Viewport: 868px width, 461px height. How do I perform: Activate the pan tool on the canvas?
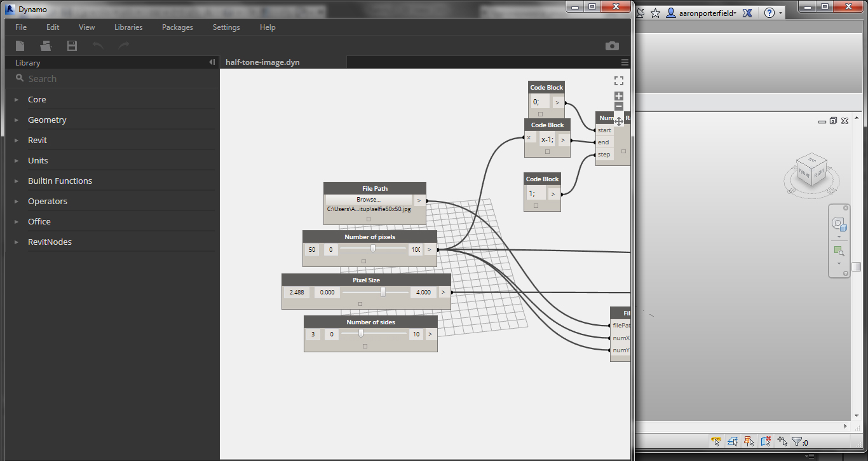pyautogui.click(x=619, y=121)
